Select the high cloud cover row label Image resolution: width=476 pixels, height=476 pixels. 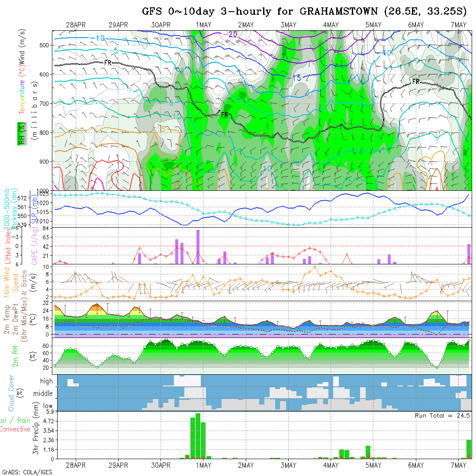click(x=46, y=381)
